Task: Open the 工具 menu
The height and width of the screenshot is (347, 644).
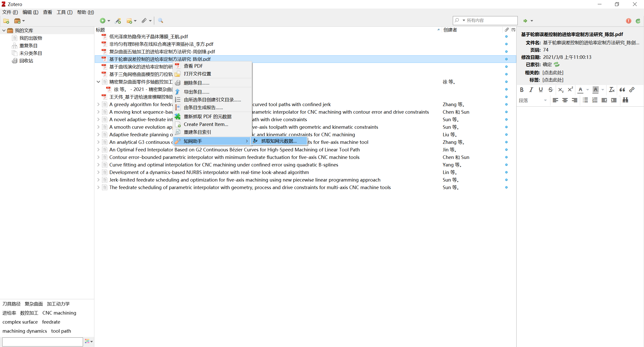Action: (x=64, y=12)
